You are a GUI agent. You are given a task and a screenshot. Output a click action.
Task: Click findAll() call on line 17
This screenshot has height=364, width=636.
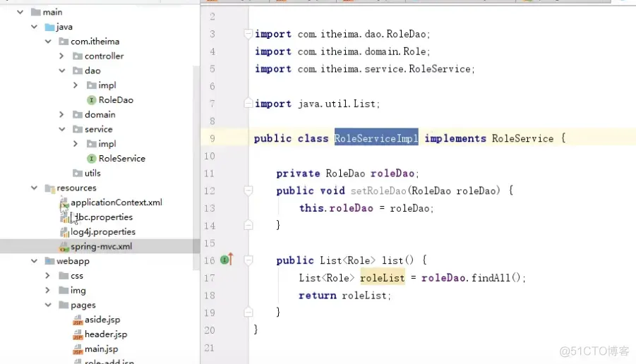[496, 278]
